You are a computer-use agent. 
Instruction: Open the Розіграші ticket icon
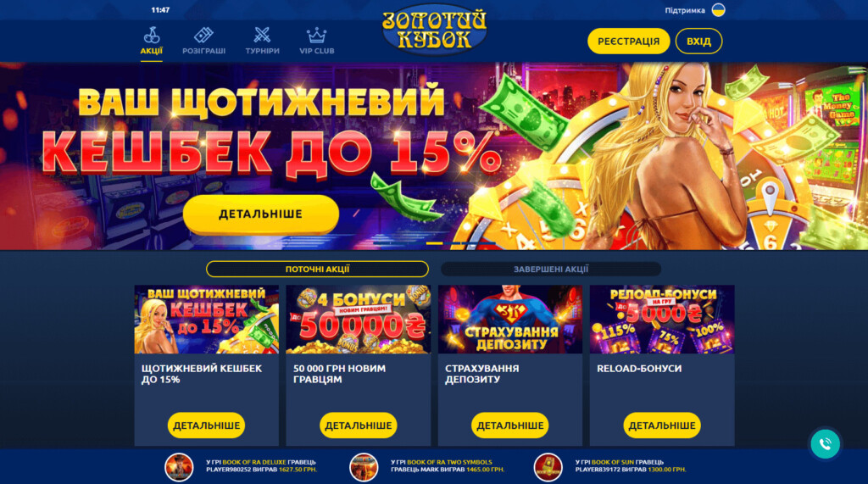pos(203,36)
